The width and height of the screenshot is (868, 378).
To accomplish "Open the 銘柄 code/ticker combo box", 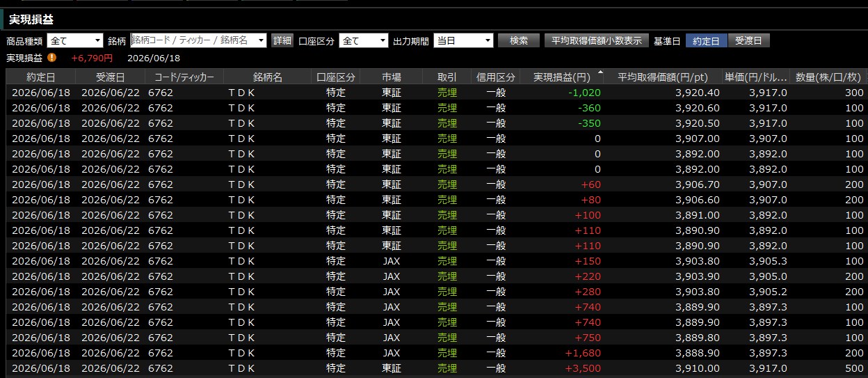I will pyautogui.click(x=198, y=40).
